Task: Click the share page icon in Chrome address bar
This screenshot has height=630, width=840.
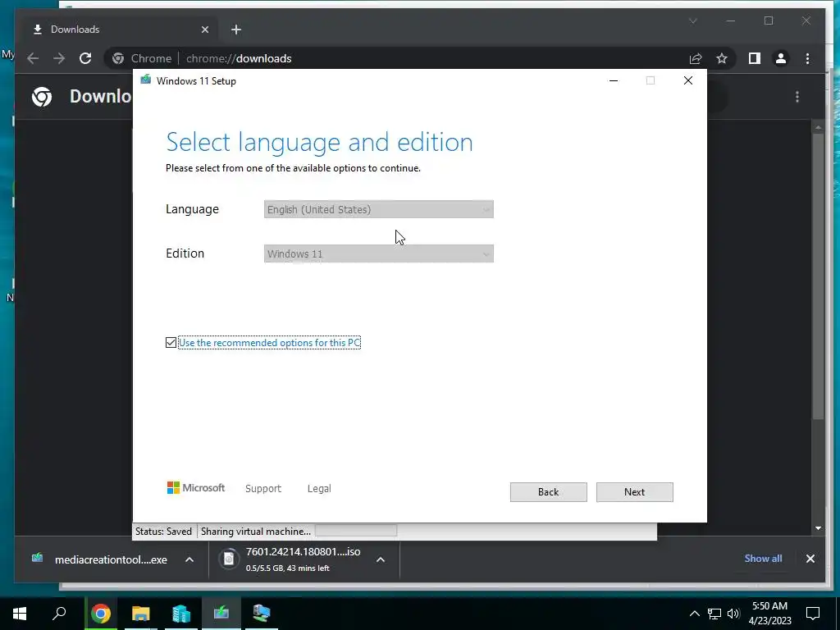Action: pos(696,58)
